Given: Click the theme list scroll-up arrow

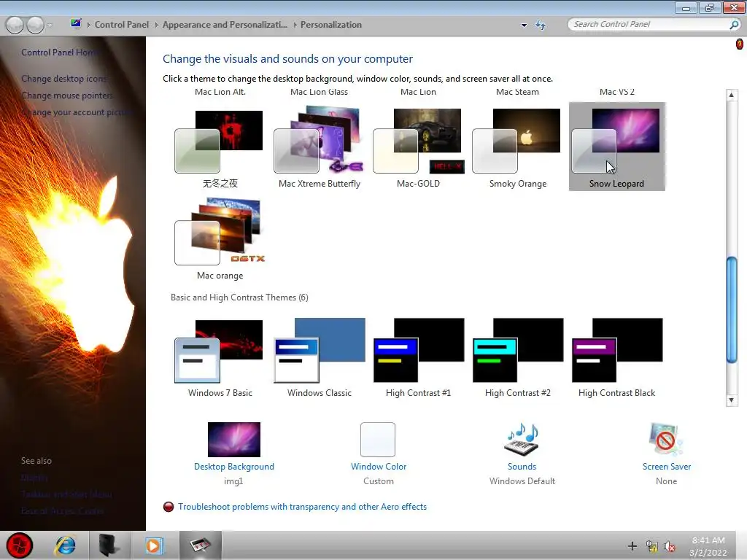Looking at the screenshot, I should (x=731, y=95).
